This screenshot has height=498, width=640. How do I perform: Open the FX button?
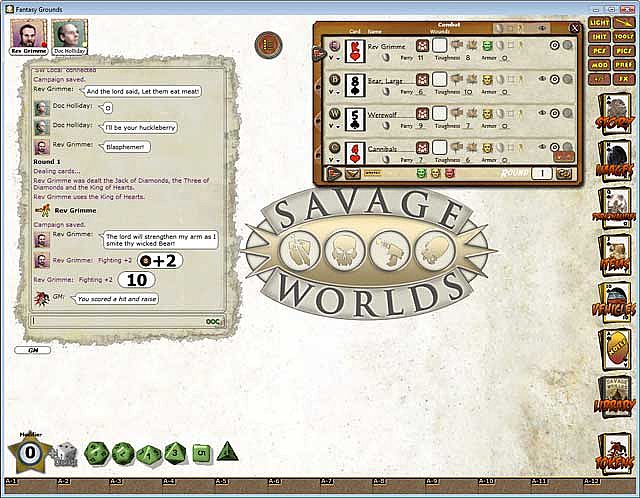[624, 79]
